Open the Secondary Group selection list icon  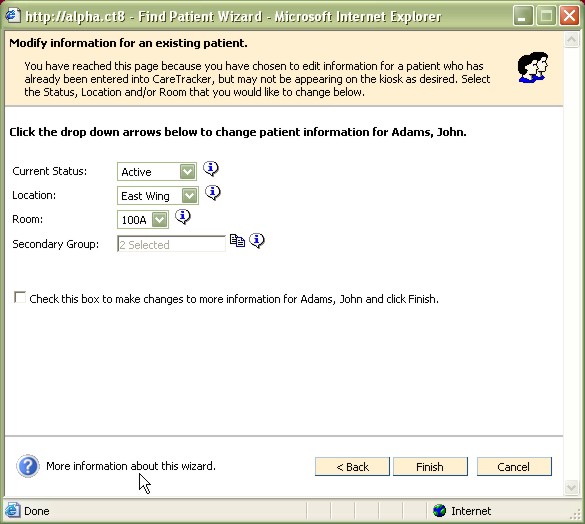[237, 240]
